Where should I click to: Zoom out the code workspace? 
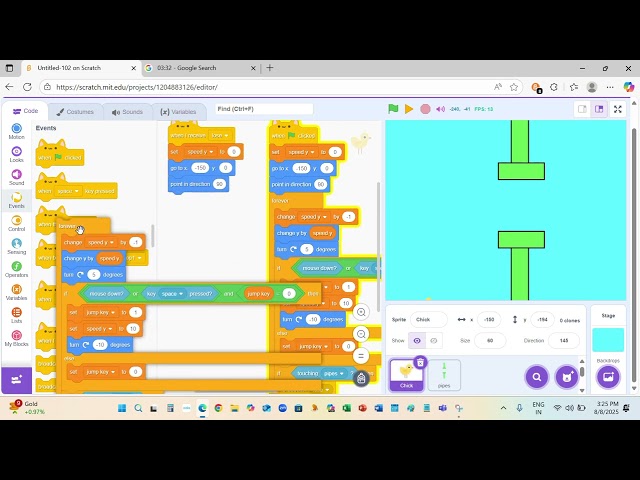point(361,334)
